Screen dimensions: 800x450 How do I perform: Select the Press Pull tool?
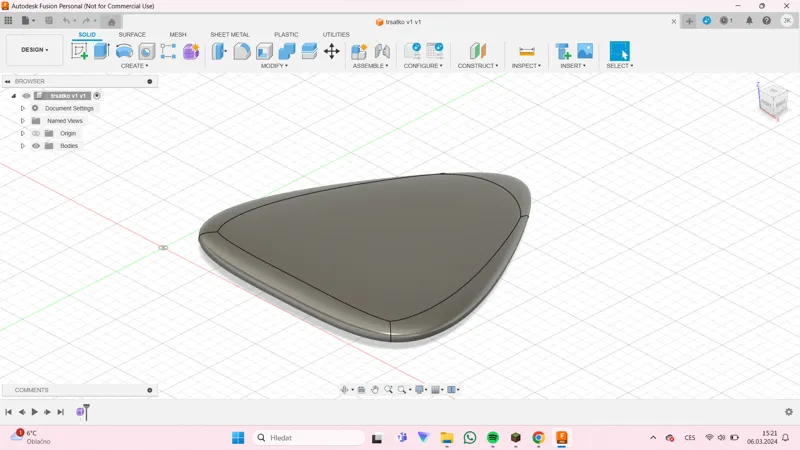click(x=219, y=51)
